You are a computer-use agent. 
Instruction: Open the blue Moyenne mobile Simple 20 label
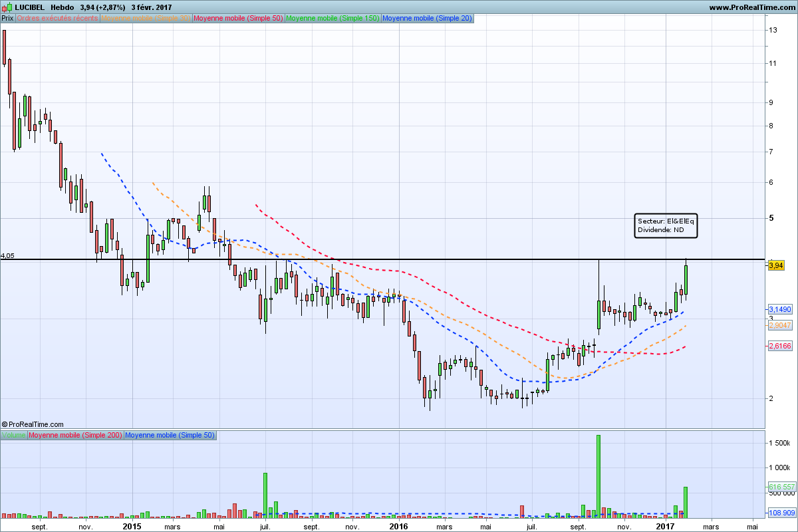428,18
